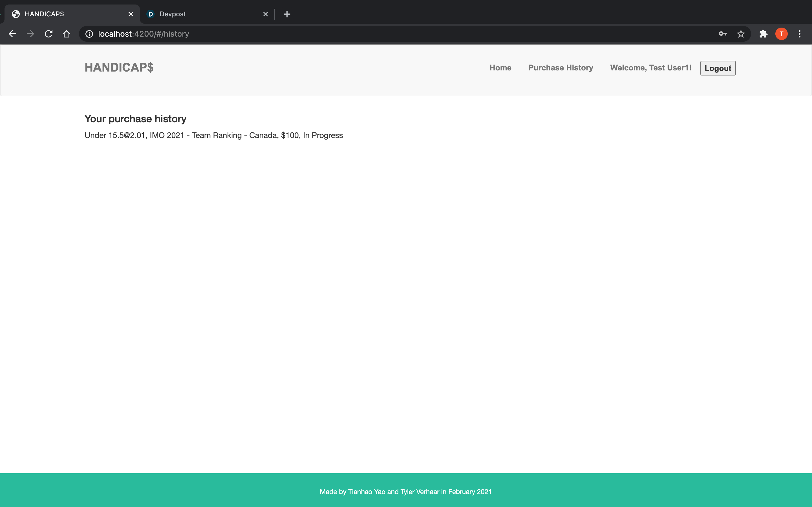Viewport: 812px width, 507px height.
Task: Close the HANDICAP$ tab
Action: tap(131, 14)
